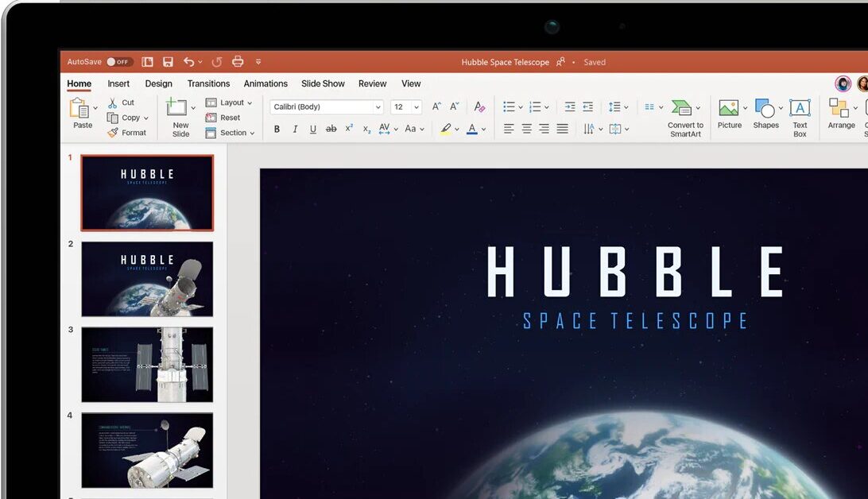Click the Columns icon
The image size is (868, 499).
[x=650, y=106]
